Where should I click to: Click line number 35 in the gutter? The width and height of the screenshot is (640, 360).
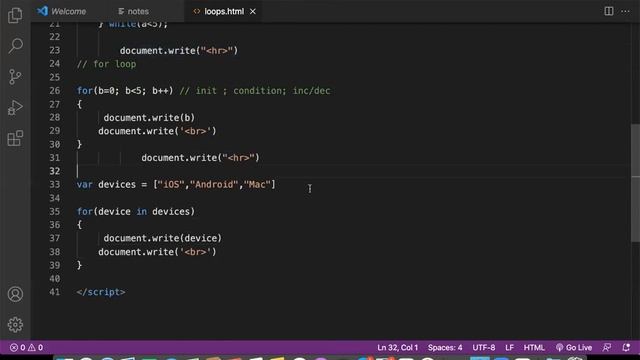[x=55, y=211]
